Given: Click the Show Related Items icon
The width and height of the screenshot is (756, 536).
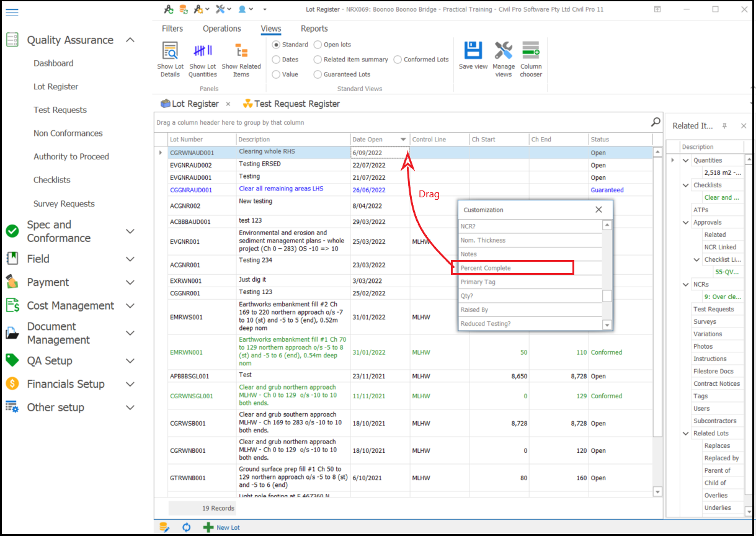Looking at the screenshot, I should [241, 51].
